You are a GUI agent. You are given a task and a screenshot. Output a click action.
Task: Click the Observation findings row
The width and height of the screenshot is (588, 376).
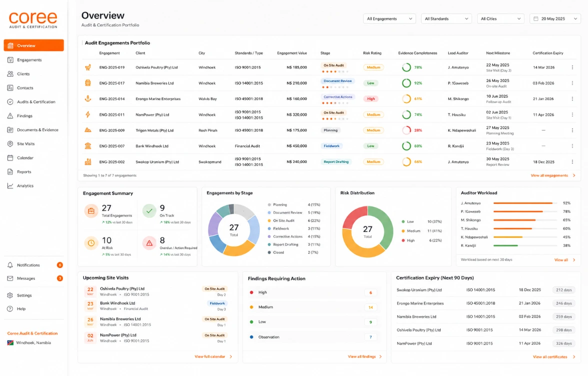click(x=314, y=337)
